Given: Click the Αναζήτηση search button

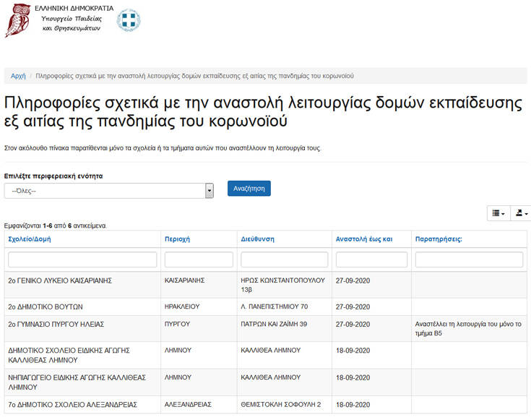Looking at the screenshot, I should tap(249, 188).
